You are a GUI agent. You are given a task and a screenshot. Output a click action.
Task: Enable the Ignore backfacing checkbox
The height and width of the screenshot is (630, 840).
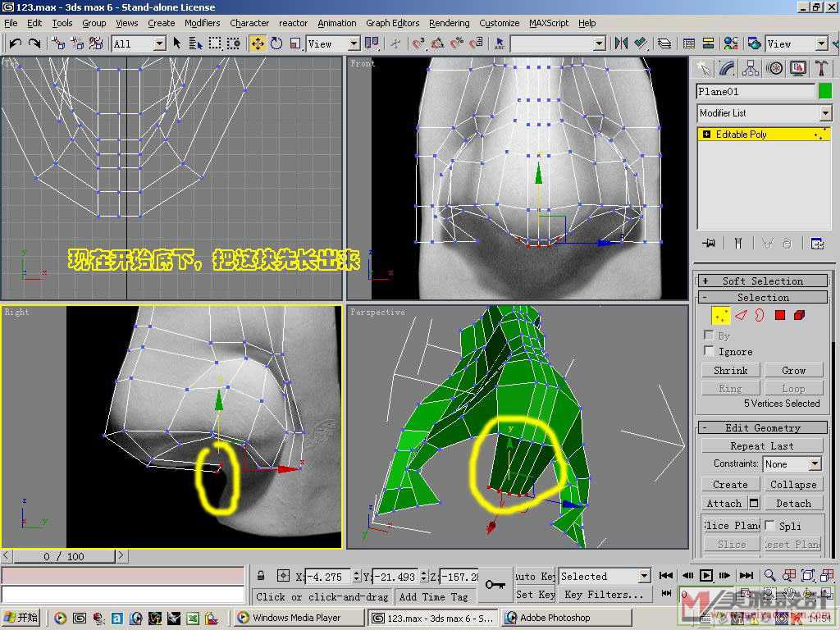pos(709,351)
